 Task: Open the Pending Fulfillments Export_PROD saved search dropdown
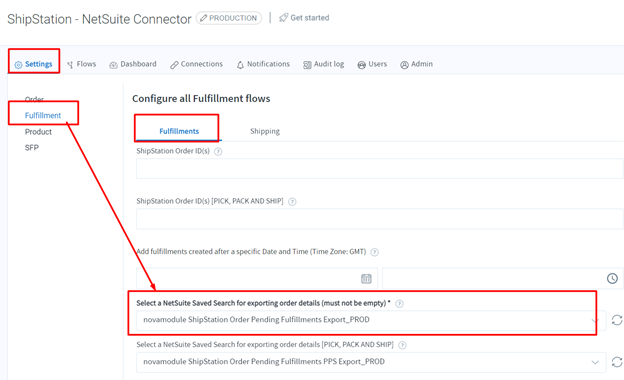371,320
